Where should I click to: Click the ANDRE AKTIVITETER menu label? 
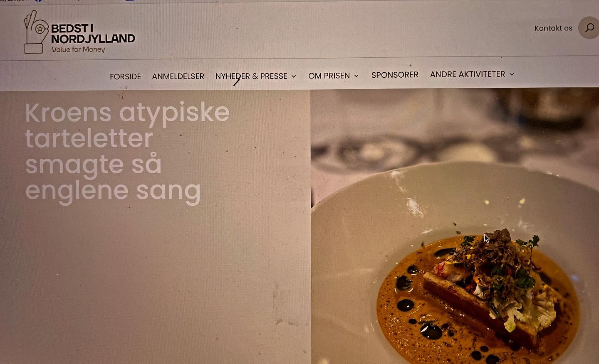tap(468, 74)
